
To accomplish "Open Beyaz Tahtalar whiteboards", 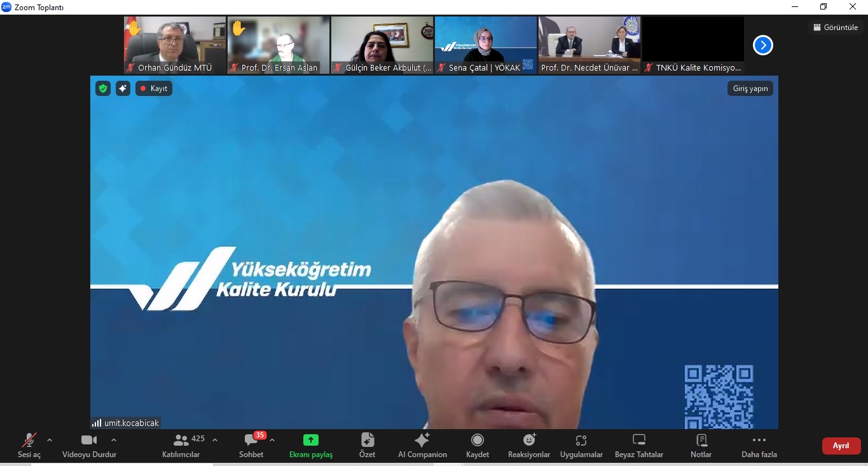I will point(638,441).
